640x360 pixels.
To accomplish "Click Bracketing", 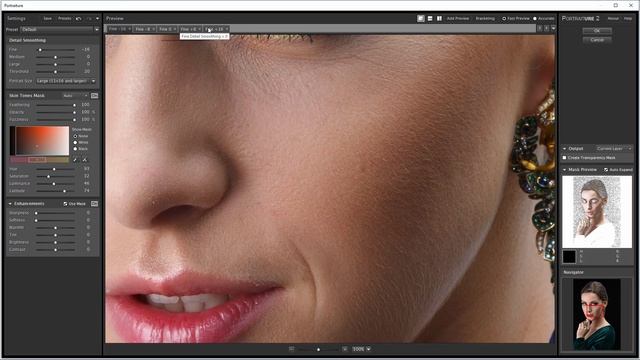I will coord(485,18).
